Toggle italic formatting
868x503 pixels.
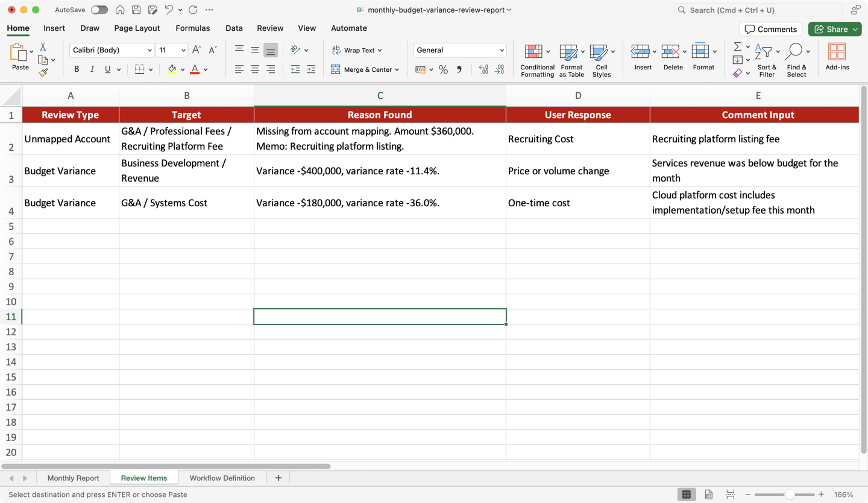(92, 69)
